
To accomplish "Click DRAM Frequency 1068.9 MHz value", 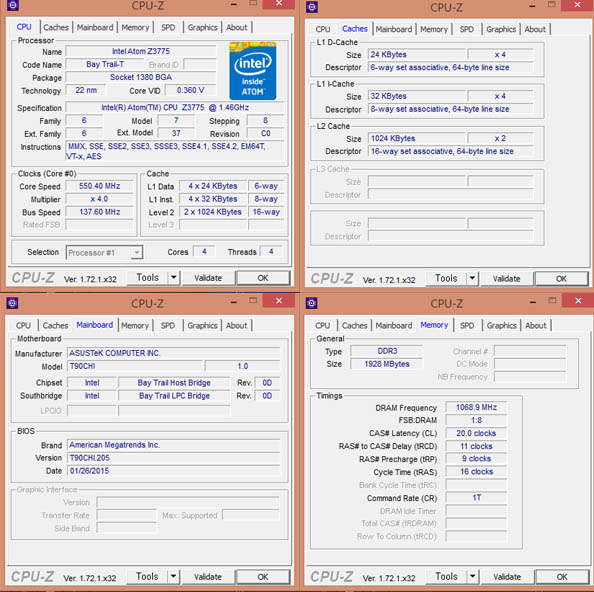I will [x=476, y=407].
